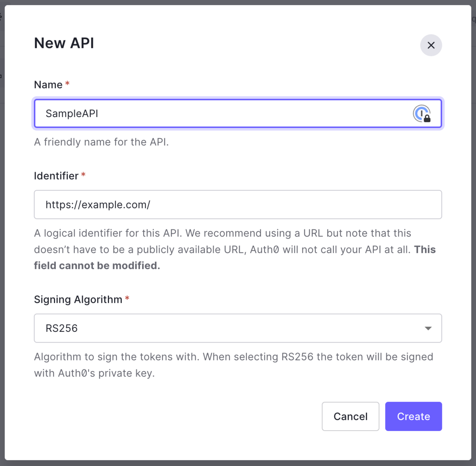Change the signing algorithm via its combo box

click(238, 328)
